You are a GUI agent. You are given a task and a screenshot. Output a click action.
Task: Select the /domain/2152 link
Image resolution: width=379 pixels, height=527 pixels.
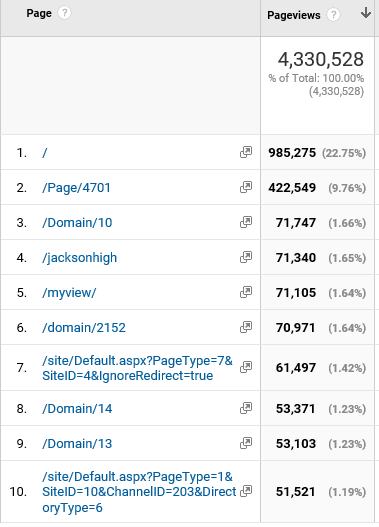coord(84,328)
